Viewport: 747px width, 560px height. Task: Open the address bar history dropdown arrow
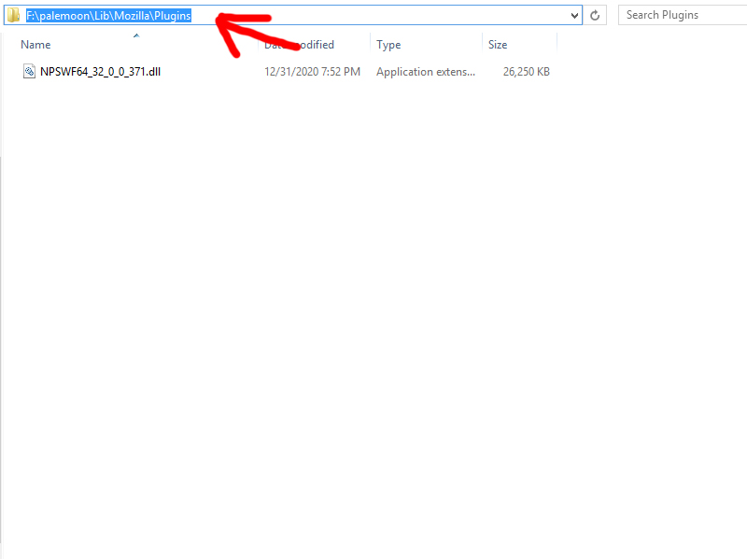[x=575, y=16]
